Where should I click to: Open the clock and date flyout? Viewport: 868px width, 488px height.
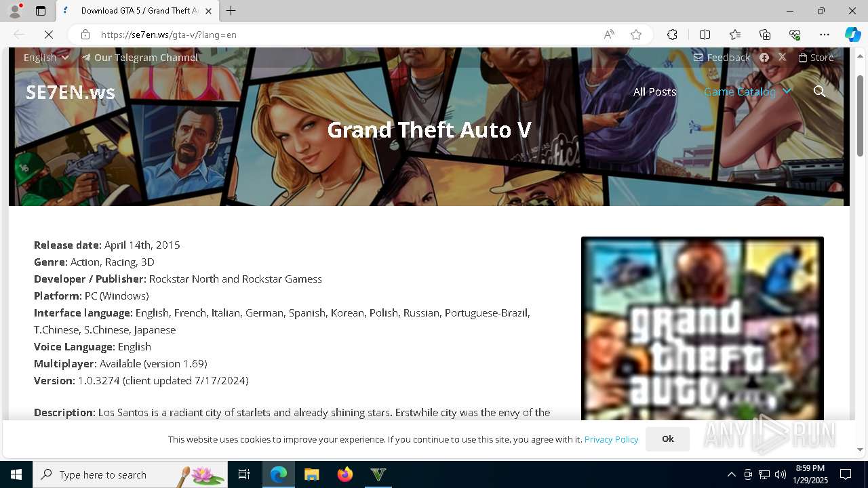tap(810, 474)
